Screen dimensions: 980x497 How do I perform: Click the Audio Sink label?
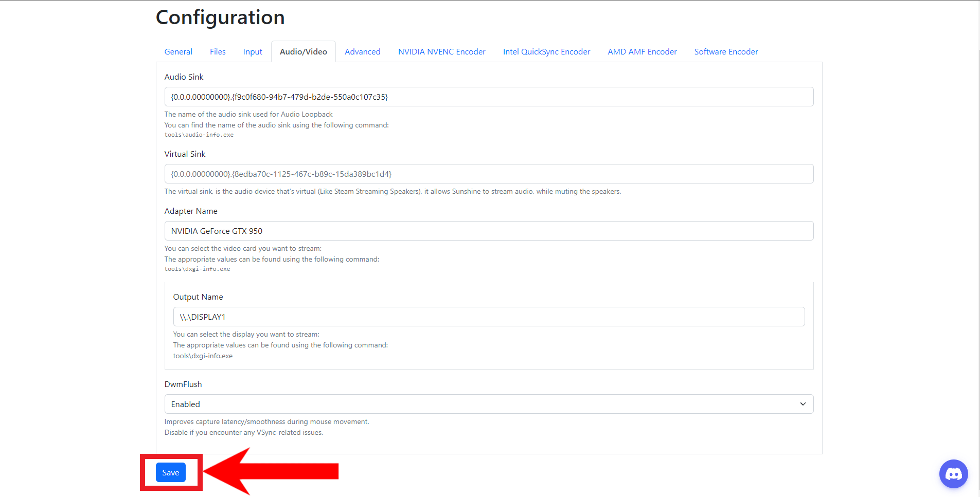(184, 77)
